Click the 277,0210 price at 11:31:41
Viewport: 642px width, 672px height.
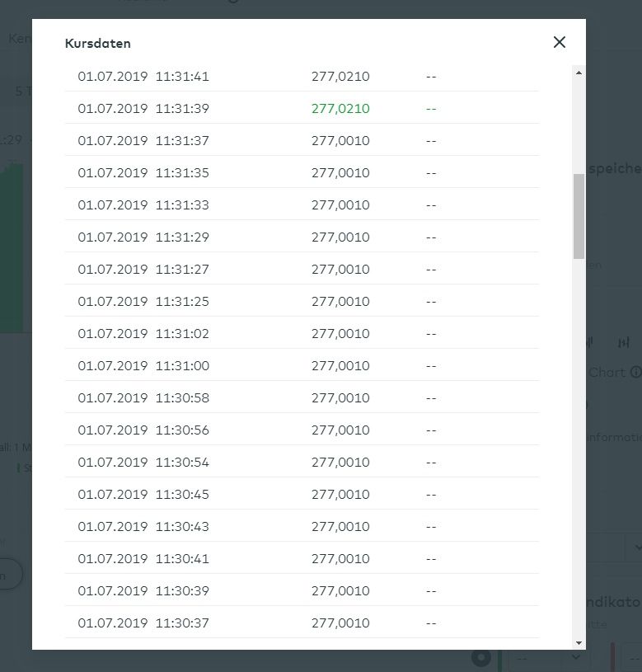(x=340, y=77)
